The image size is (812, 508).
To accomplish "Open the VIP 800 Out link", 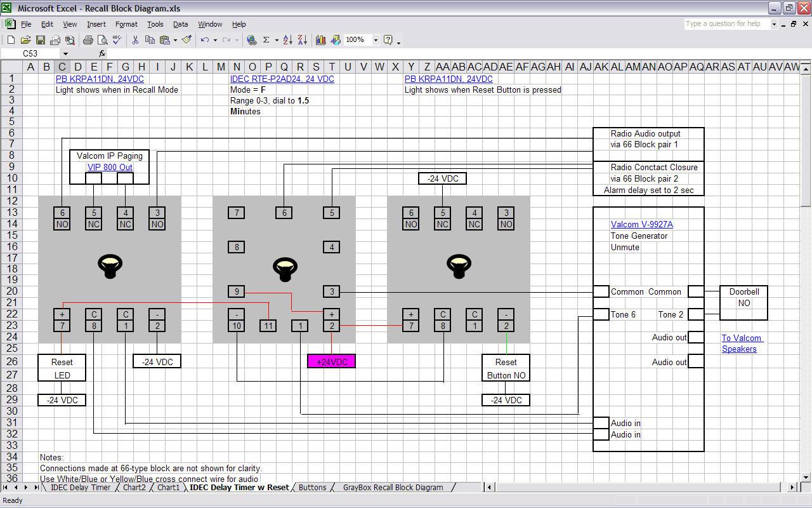I will [x=110, y=167].
